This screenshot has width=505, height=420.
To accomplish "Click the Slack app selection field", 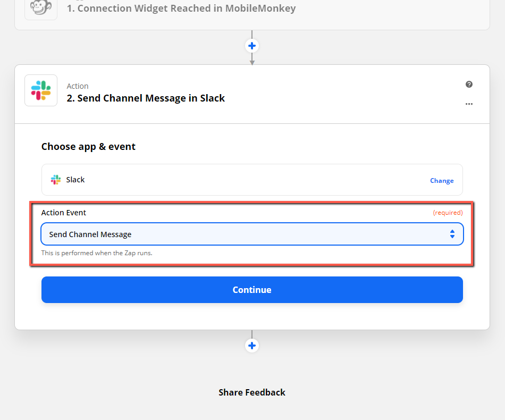I will pos(252,180).
